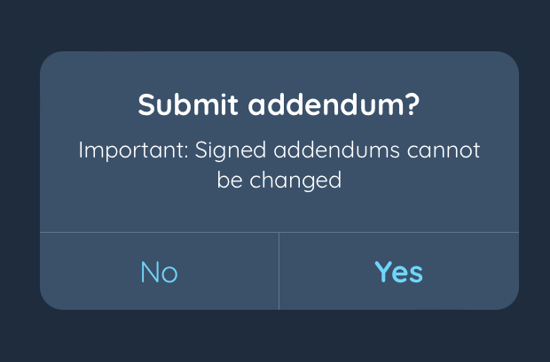Screen dimensions: 550x362
Task: Click the 'Signed addendums cannot be changed' warning
Action: tap(279, 165)
